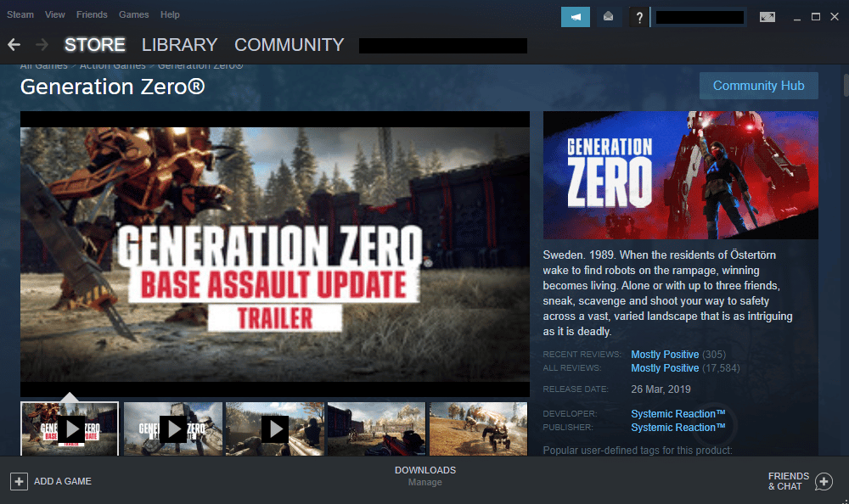Close the Steam window
The width and height of the screenshot is (849, 504).
click(835, 17)
